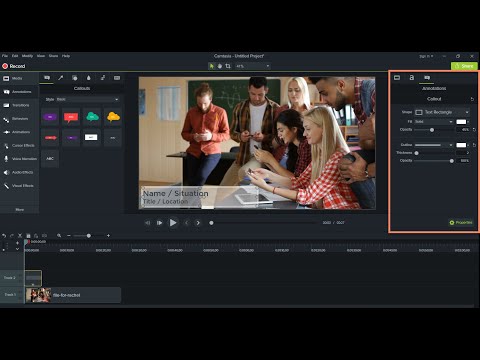Reset the Callout properties with revert icon
The height and width of the screenshot is (360, 480).
(472, 99)
